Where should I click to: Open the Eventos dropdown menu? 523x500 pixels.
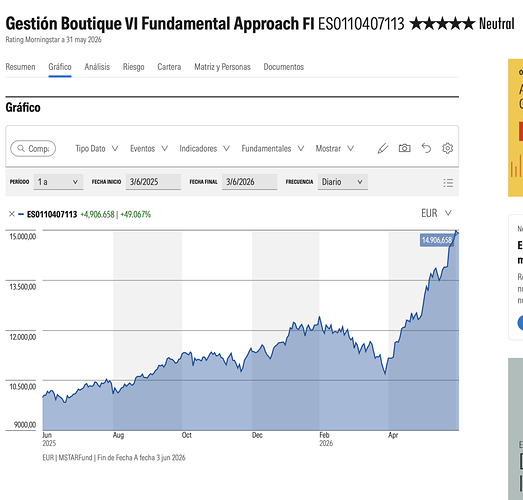[149, 148]
